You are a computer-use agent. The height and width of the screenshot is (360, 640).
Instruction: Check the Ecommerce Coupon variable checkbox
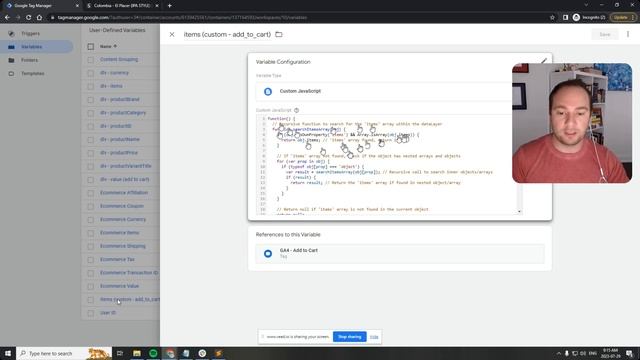[91, 206]
